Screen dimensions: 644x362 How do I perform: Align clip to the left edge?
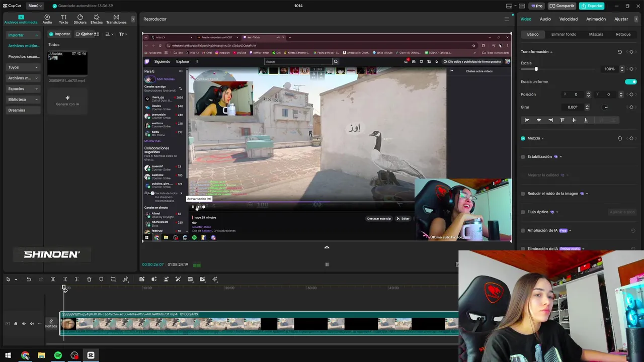[527, 120]
